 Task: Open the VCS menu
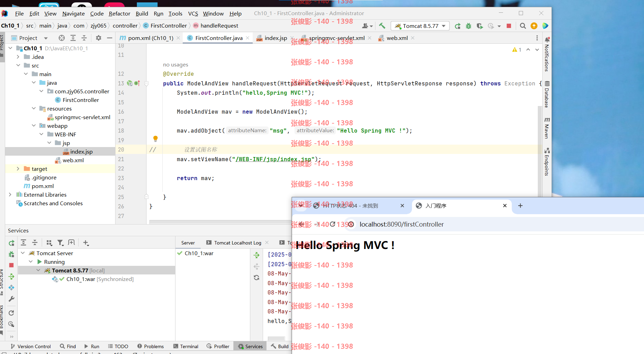click(x=193, y=13)
